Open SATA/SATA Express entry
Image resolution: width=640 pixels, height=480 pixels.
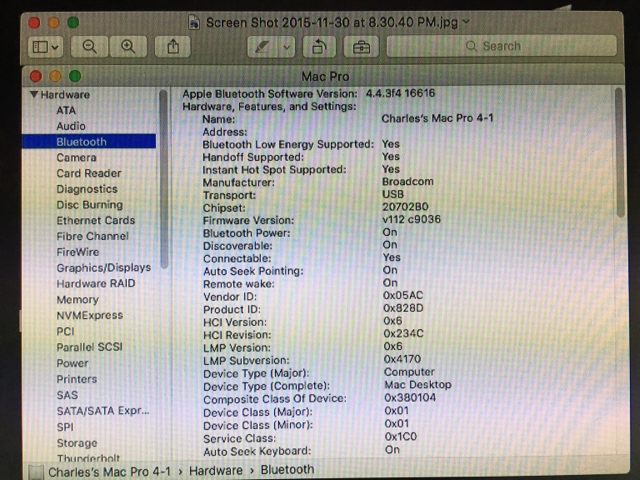coord(103,411)
